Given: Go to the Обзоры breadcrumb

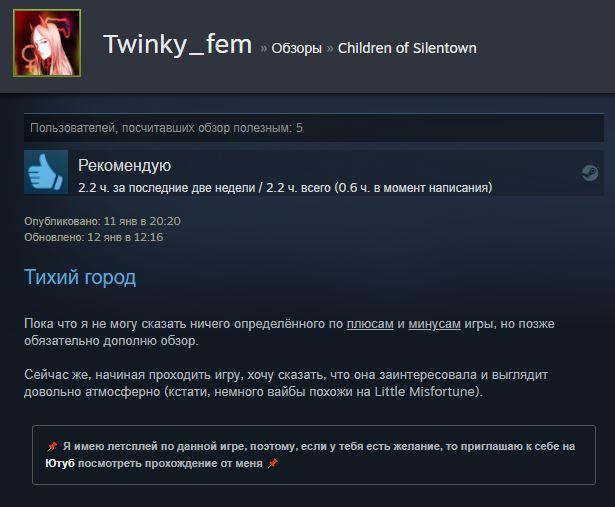Looking at the screenshot, I should coord(296,48).
